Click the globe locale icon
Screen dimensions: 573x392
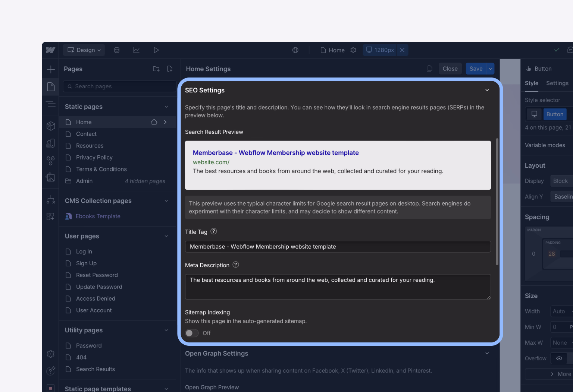295,50
